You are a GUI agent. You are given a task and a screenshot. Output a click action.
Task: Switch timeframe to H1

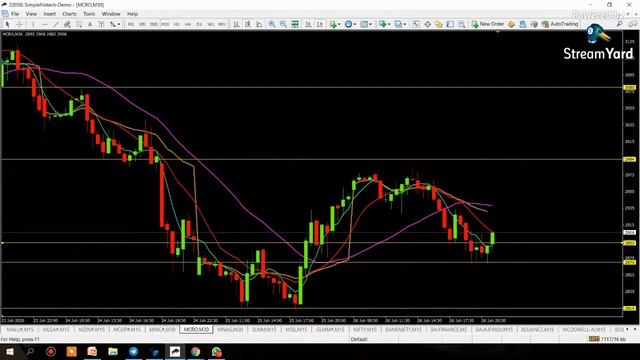click(x=176, y=24)
